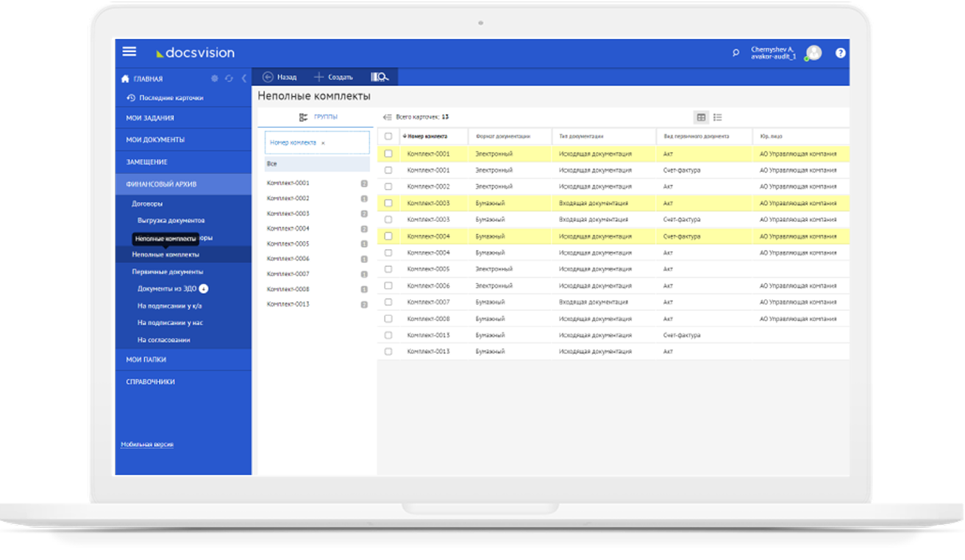Click the sidebar settings gear icon
This screenshot has width=965, height=560.
[215, 79]
